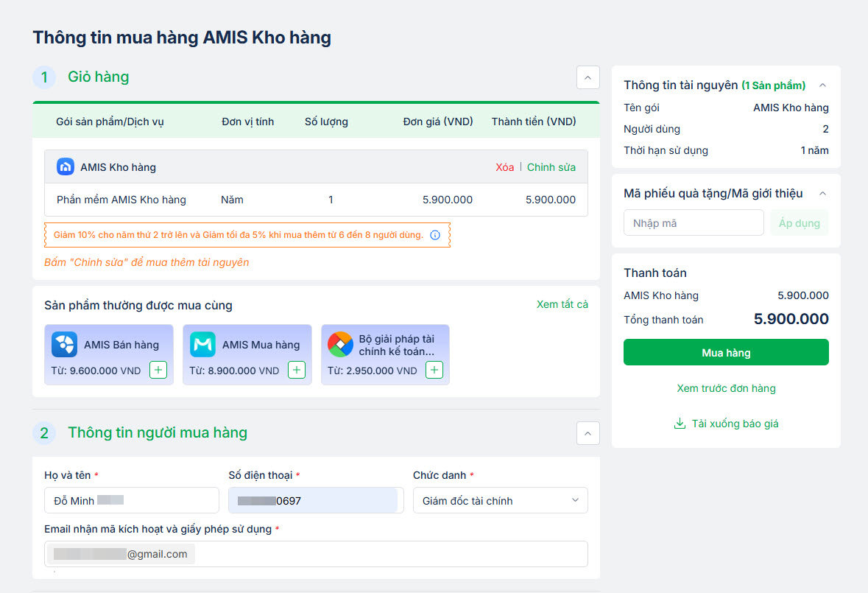Screen dimensions: 868x593
Task: Focus the Nhập mã gift code field
Action: pos(693,223)
